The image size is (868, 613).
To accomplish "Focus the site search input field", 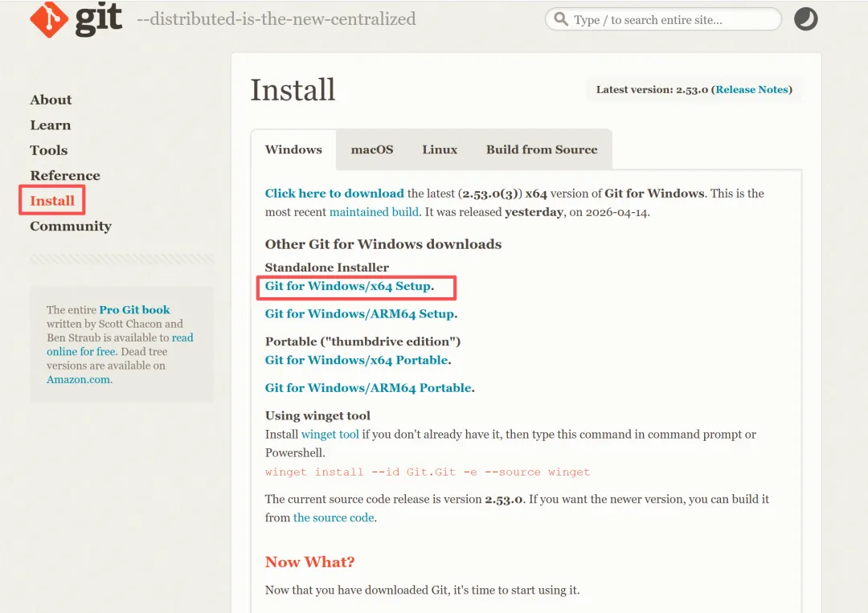I will point(663,19).
